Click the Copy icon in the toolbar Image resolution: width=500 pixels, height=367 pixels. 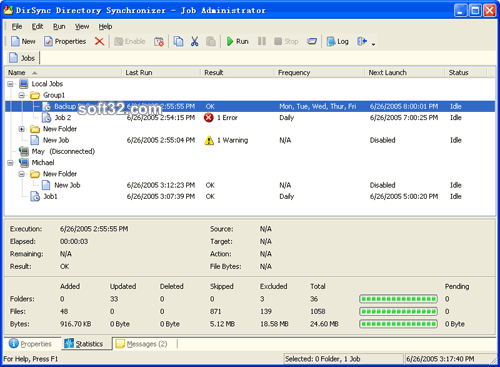click(x=178, y=41)
